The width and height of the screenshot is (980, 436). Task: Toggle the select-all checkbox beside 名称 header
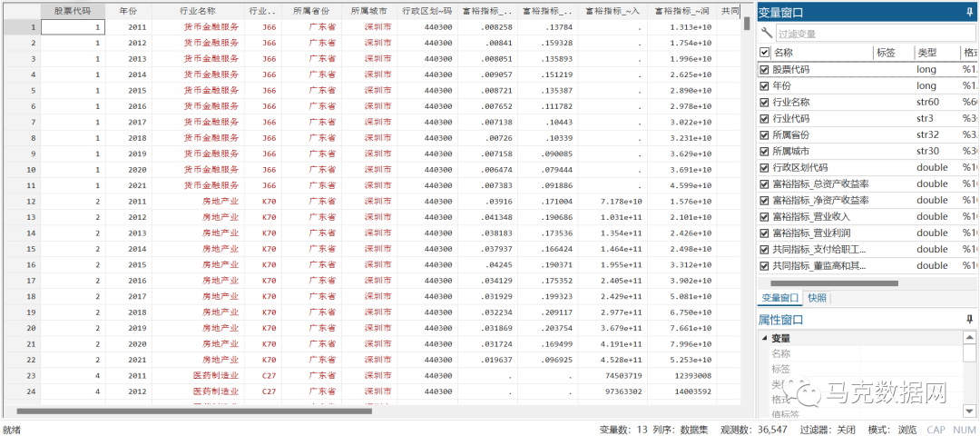(764, 54)
